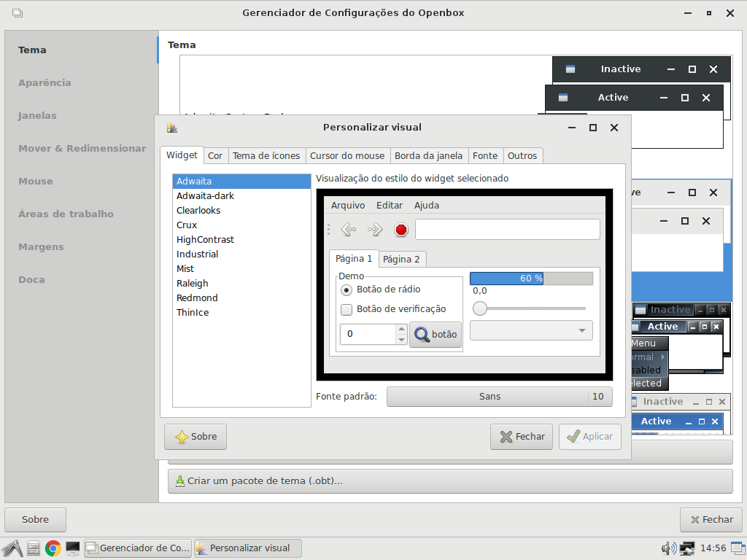Select the ThinIce widget theme
This screenshot has width=747, height=560.
click(x=241, y=313)
